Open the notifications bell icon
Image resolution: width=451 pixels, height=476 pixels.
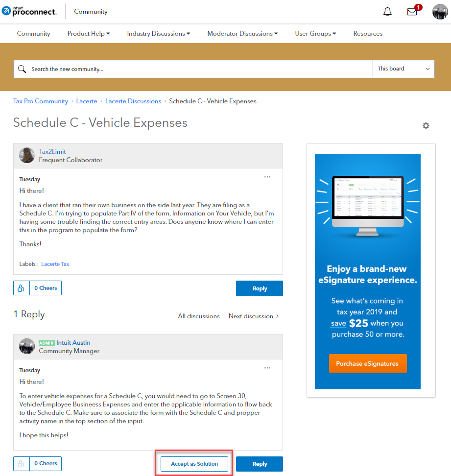pos(387,12)
